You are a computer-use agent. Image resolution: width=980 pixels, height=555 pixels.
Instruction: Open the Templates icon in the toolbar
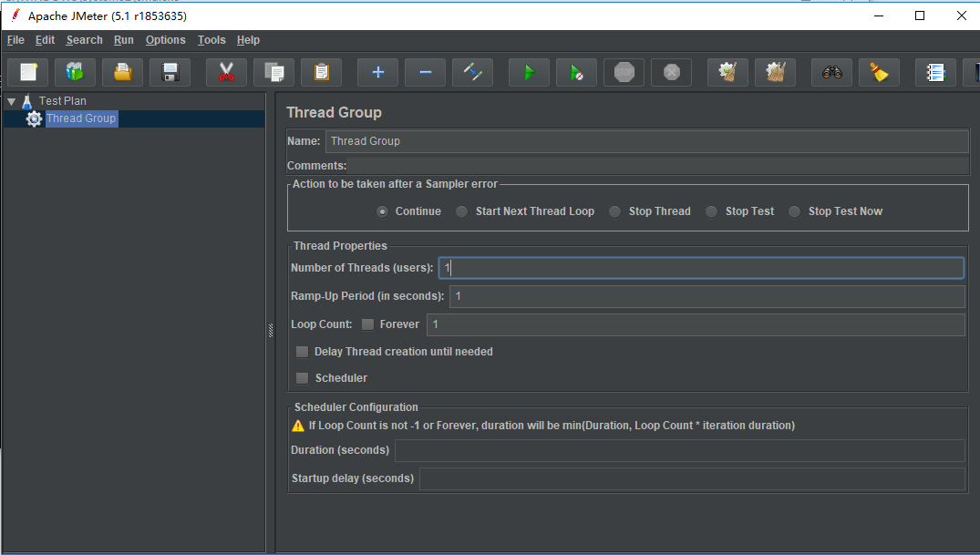(x=75, y=73)
